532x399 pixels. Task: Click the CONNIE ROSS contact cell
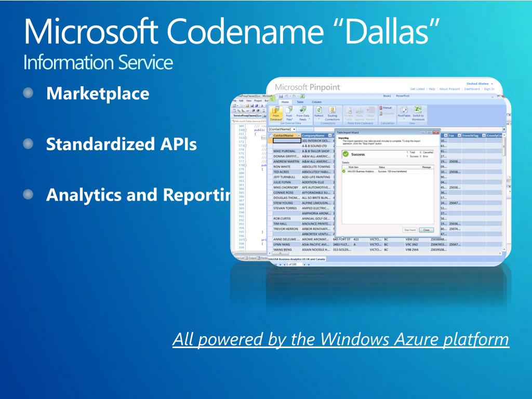coord(287,193)
